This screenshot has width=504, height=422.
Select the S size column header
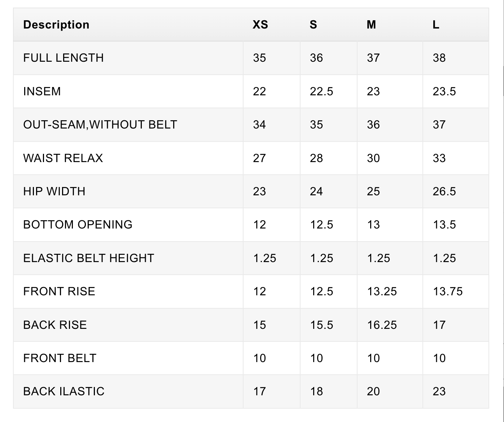point(313,25)
